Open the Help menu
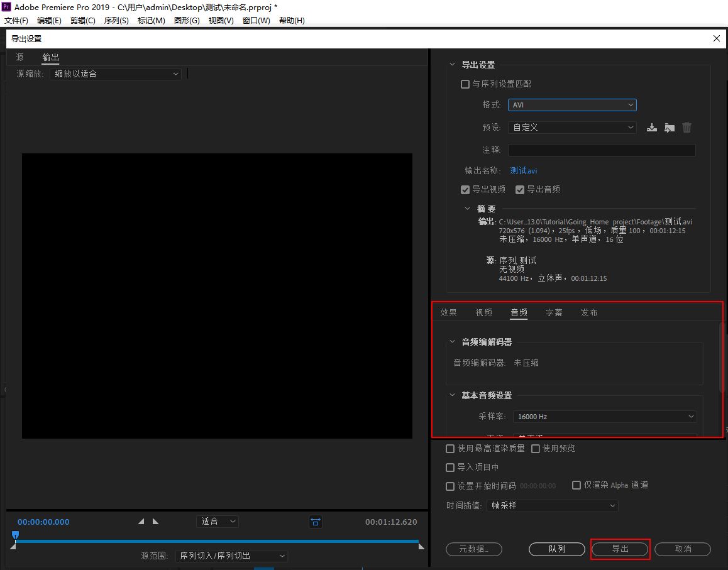728x570 pixels. 292,20
